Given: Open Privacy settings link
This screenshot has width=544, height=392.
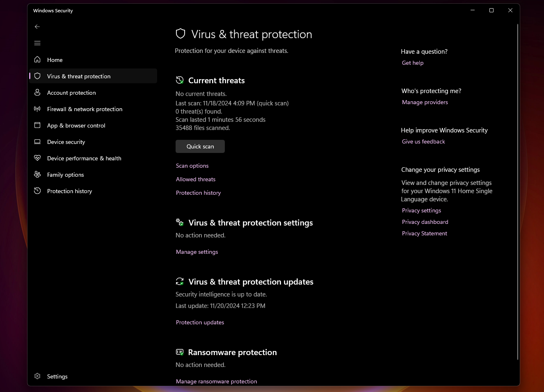Looking at the screenshot, I should pos(422,210).
